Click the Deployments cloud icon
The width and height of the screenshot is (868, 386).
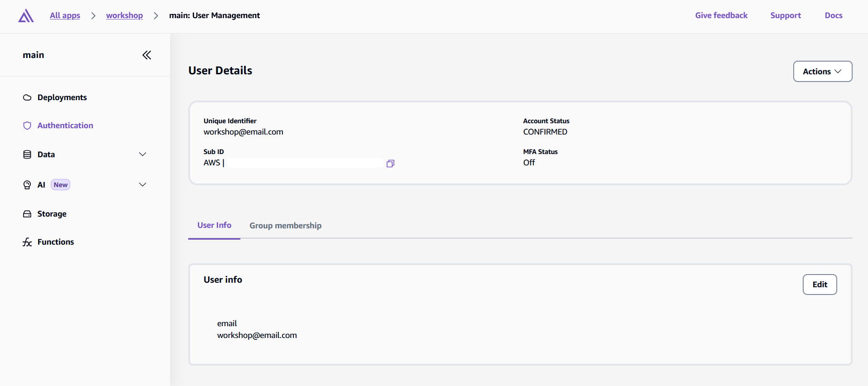(x=27, y=97)
